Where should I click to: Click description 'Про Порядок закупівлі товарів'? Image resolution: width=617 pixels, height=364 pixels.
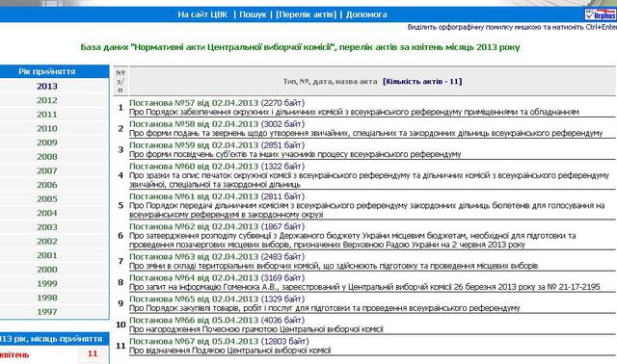(x=325, y=308)
